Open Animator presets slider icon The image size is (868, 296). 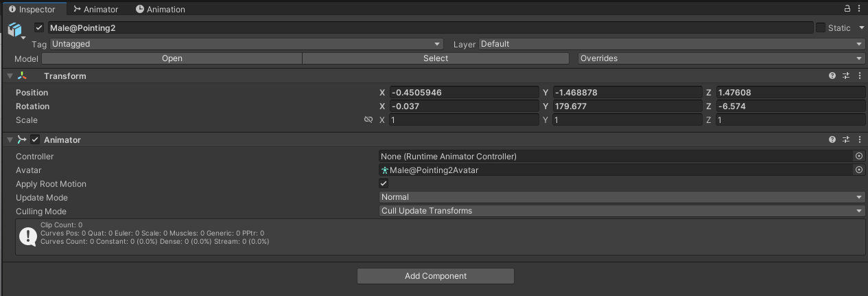point(846,139)
